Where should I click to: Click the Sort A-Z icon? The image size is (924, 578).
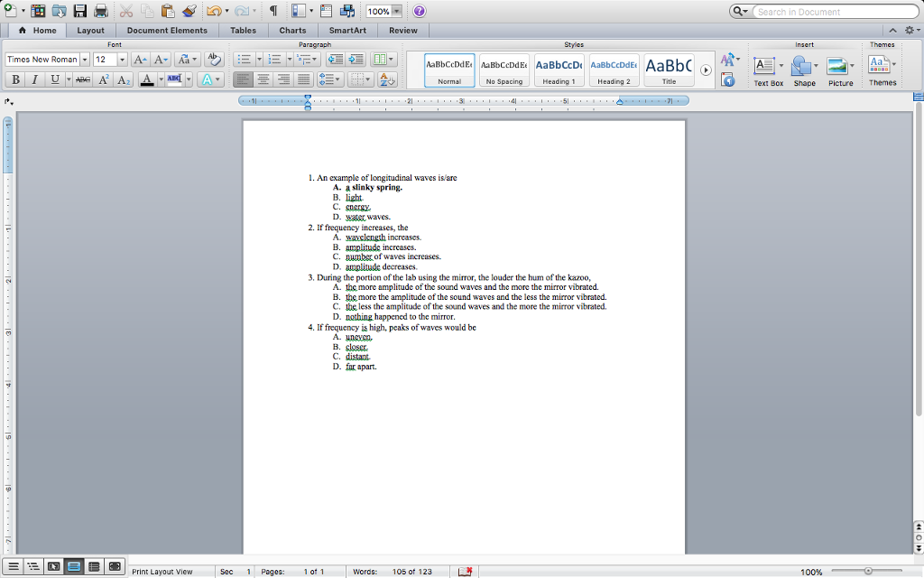387,79
